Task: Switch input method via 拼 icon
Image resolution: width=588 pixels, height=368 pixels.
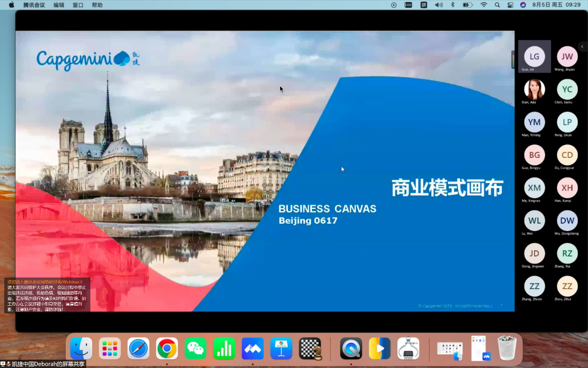Action: coord(423,5)
